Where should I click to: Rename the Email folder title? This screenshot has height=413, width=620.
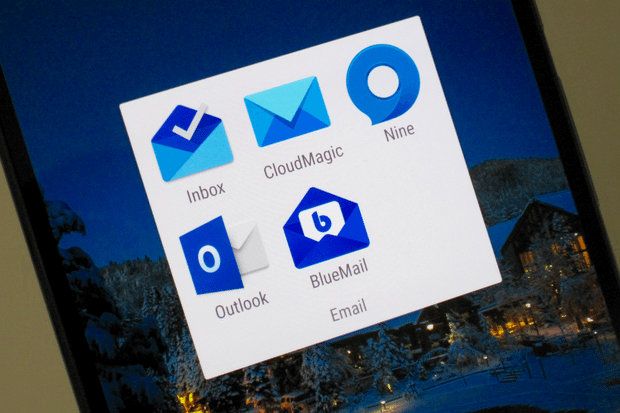(x=349, y=311)
